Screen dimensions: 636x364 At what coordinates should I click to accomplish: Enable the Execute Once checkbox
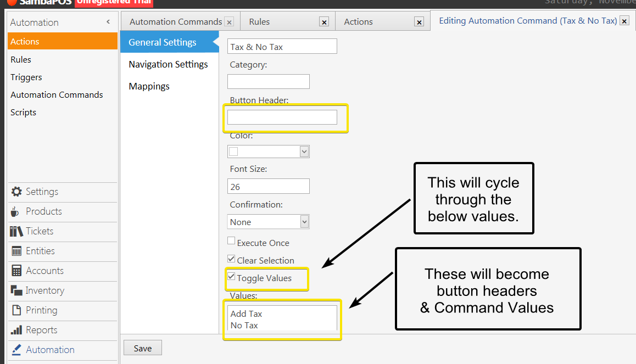(231, 241)
